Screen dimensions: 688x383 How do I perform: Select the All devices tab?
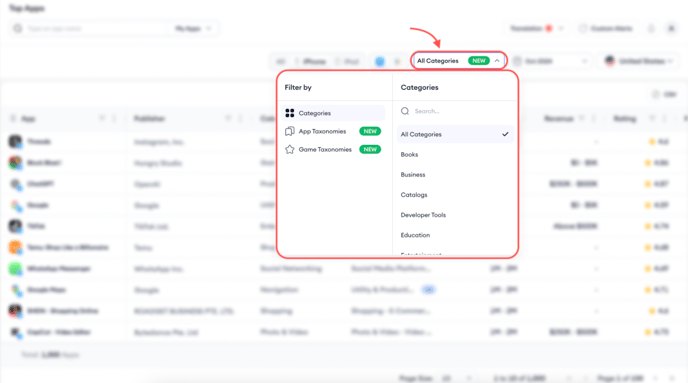[281, 61]
